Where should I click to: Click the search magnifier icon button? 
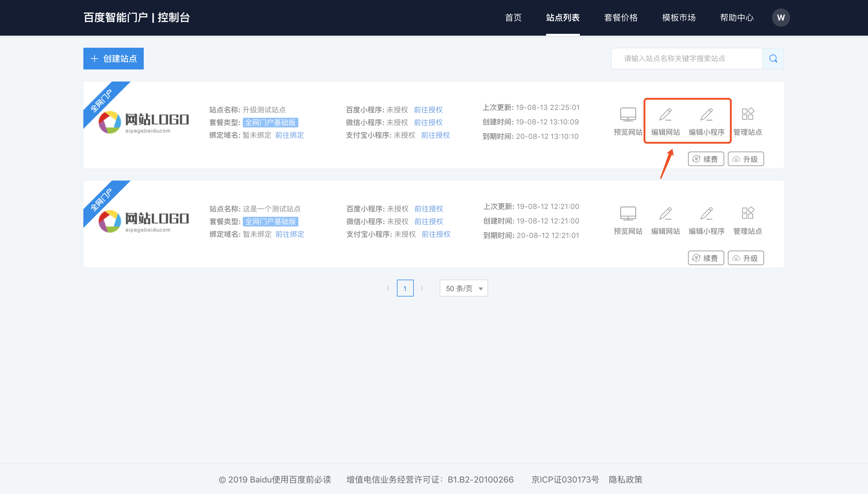[x=773, y=59]
